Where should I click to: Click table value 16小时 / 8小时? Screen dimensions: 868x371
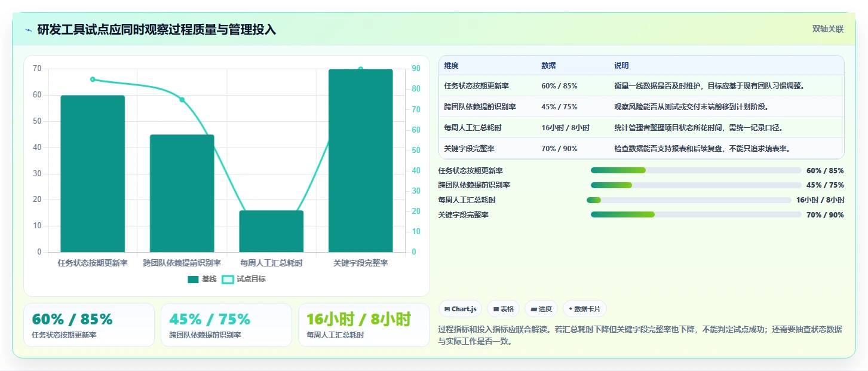point(565,127)
